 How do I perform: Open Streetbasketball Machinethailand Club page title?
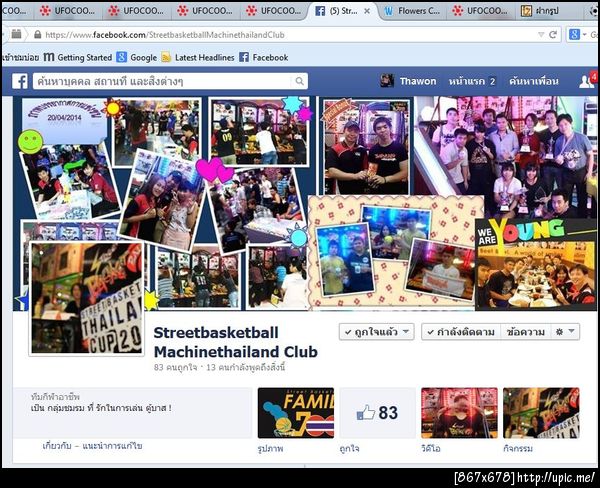click(x=235, y=342)
